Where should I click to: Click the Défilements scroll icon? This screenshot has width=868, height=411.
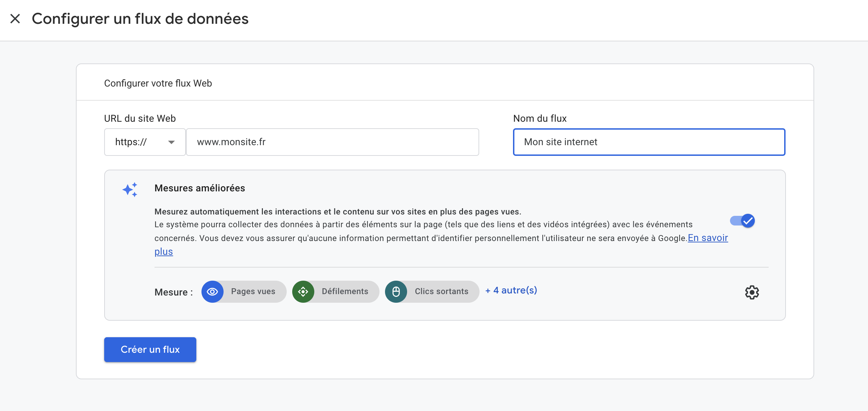point(303,292)
